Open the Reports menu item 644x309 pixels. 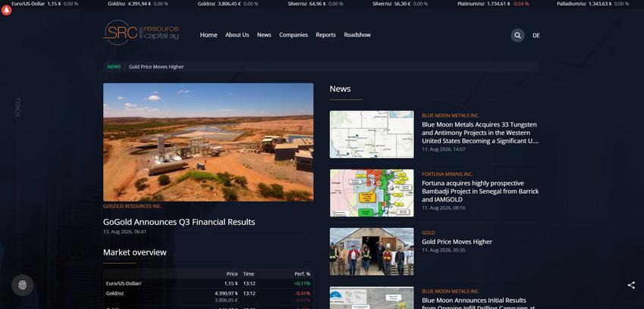(325, 35)
